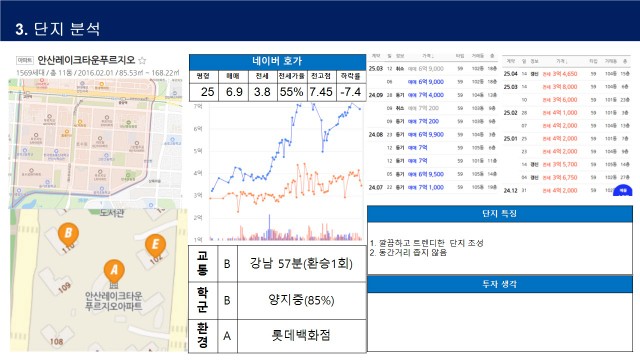Click the 안산레이크타운 푸르지오아파트 map label

coord(114,301)
